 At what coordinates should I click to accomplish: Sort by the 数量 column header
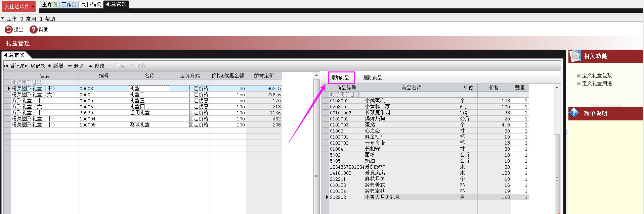click(x=520, y=88)
